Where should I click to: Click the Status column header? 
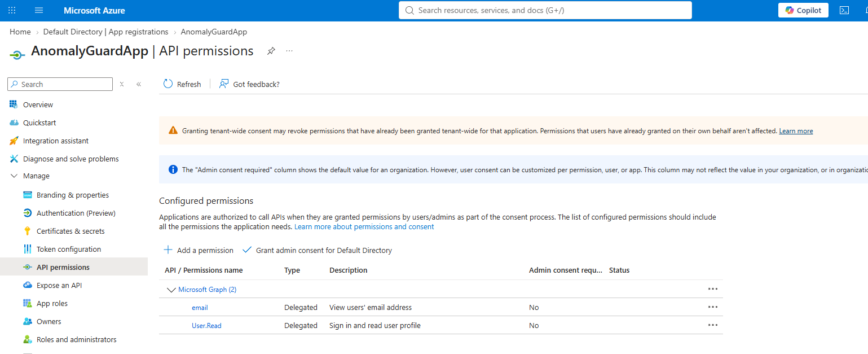tap(619, 270)
